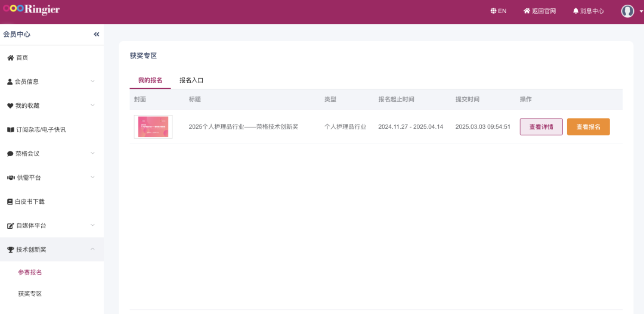The height and width of the screenshot is (314, 644).
Task: Expand the 会员信息 submenu chevron
Action: tap(92, 81)
